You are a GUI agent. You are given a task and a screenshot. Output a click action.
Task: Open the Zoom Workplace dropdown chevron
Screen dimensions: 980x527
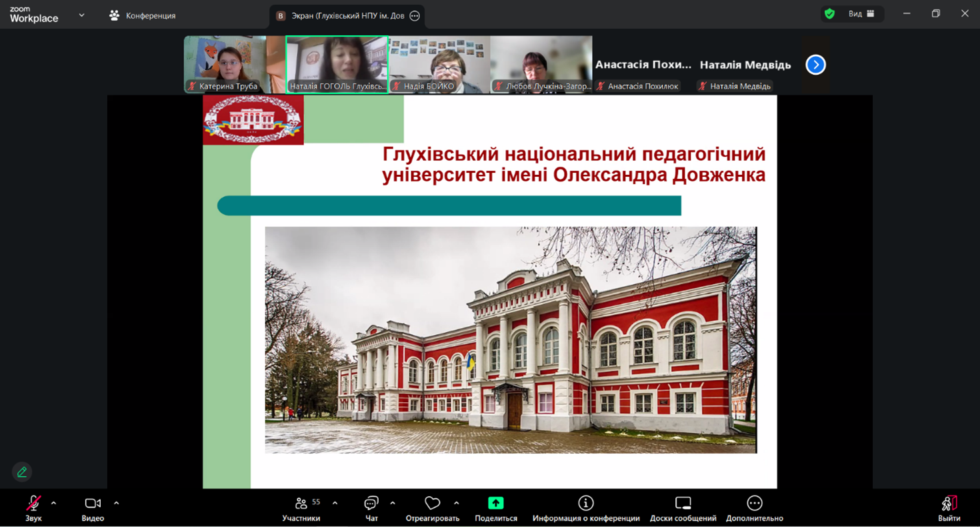(81, 15)
